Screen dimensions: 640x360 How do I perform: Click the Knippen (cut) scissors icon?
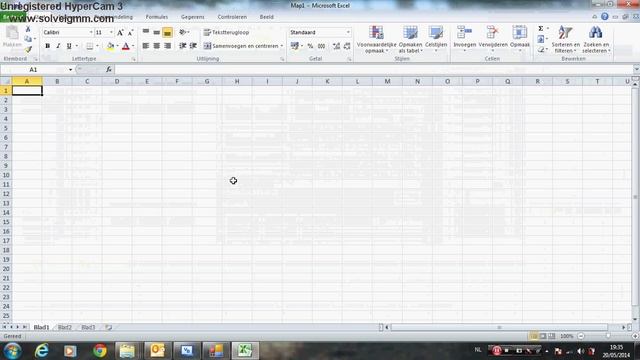pyautogui.click(x=28, y=29)
